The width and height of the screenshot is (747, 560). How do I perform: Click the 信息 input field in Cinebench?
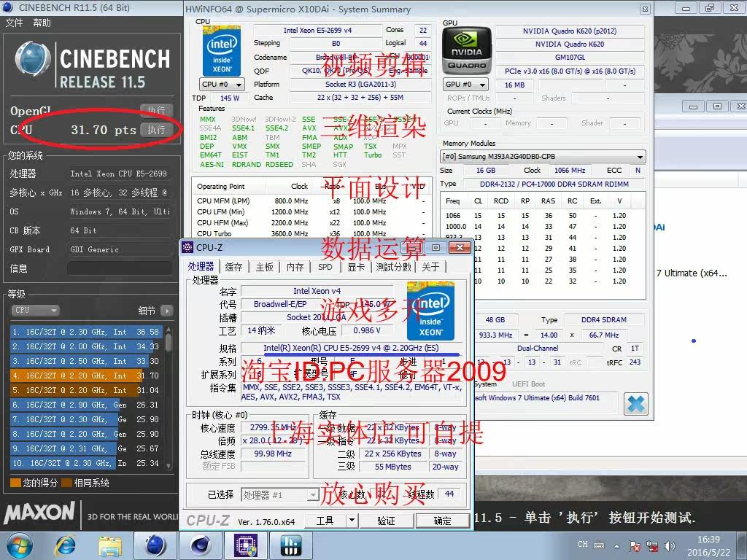[120, 268]
